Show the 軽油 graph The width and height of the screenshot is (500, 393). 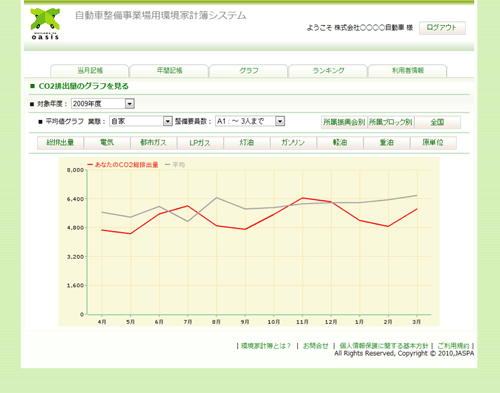click(x=340, y=143)
